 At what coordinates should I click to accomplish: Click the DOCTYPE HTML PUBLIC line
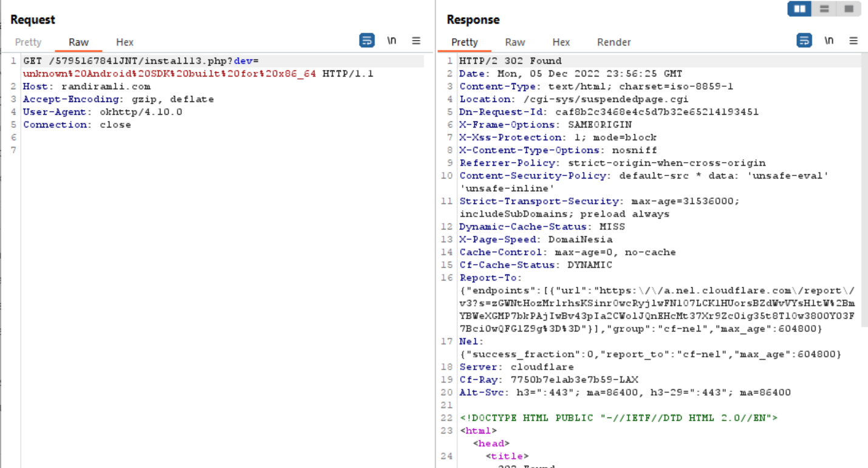pyautogui.click(x=618, y=418)
